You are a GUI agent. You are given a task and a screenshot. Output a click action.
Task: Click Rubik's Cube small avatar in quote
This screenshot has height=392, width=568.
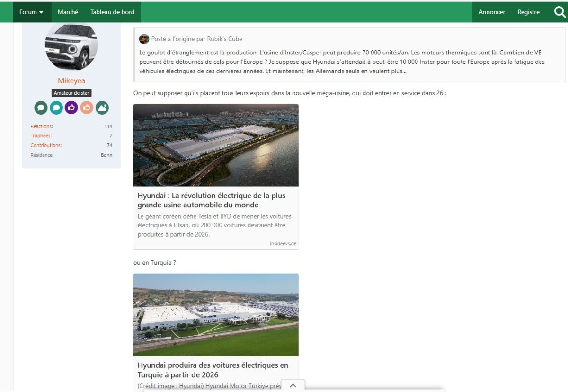(x=144, y=39)
